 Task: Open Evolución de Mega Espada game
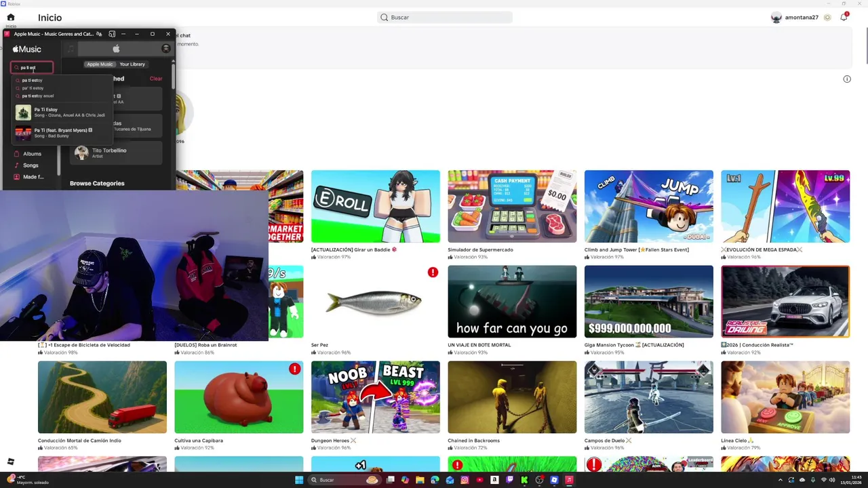tap(785, 206)
